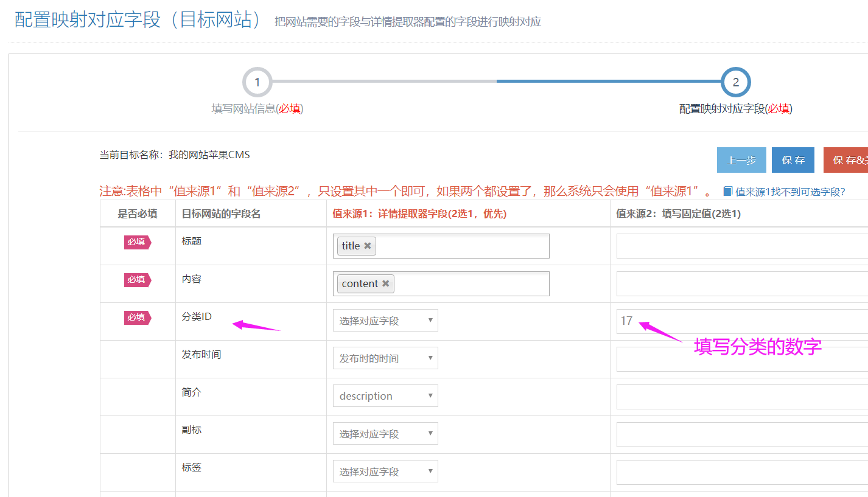Click the 内容 tag input box

(x=472, y=283)
